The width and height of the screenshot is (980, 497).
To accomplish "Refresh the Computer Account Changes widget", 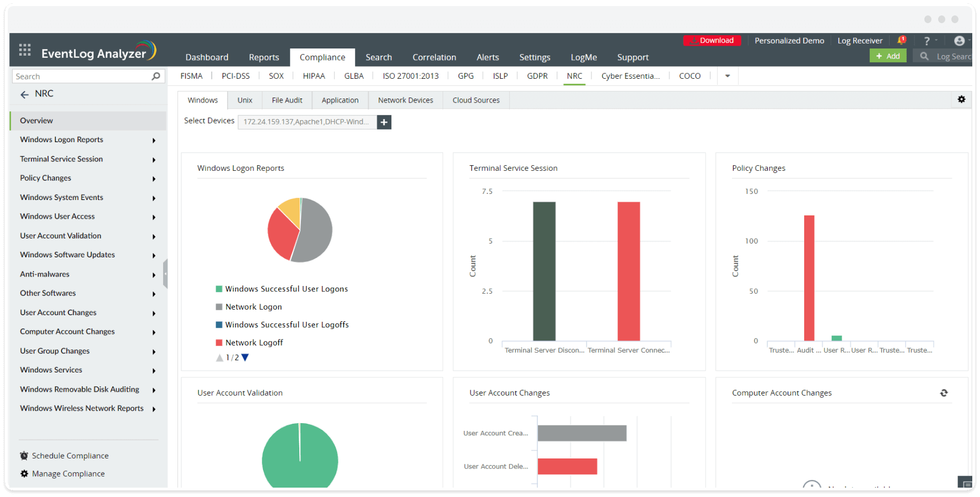I will (944, 393).
